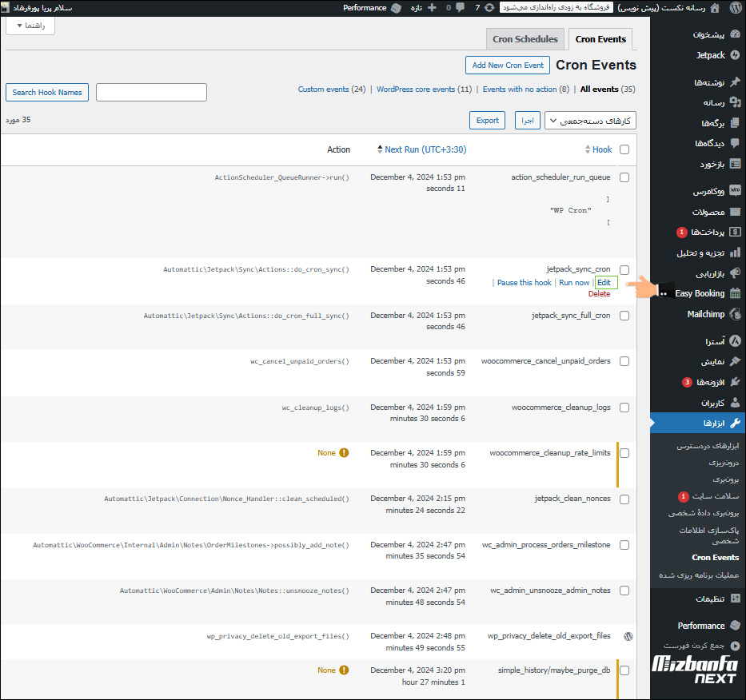Viewport: 746px width, 700px height.
Task: Open Analytics تجزیه و تحلیل icon
Action: pos(735,253)
